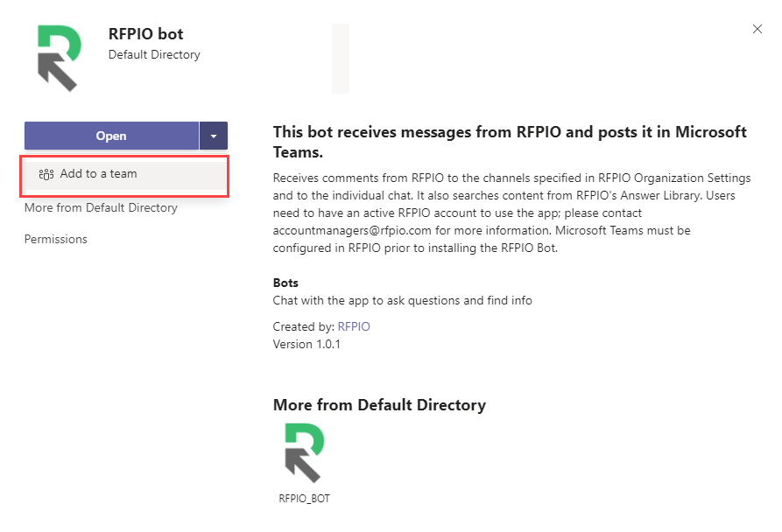The height and width of the screenshot is (532, 782).
Task: Close the RFPIO bot dialog
Action: click(757, 29)
